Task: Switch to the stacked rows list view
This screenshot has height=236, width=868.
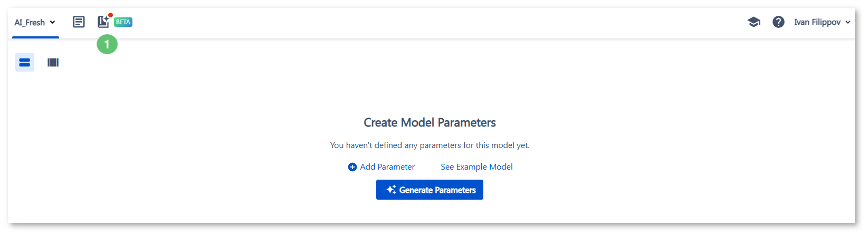Action: tap(25, 62)
